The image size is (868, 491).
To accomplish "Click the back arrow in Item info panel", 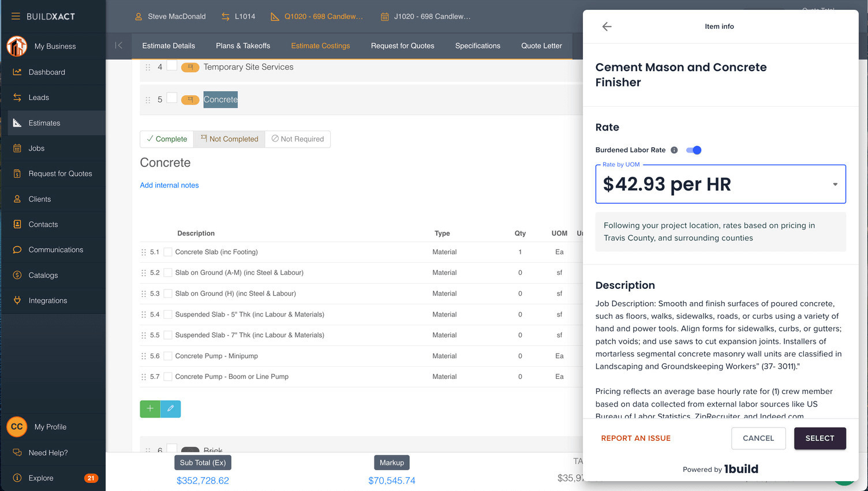I will click(x=606, y=26).
